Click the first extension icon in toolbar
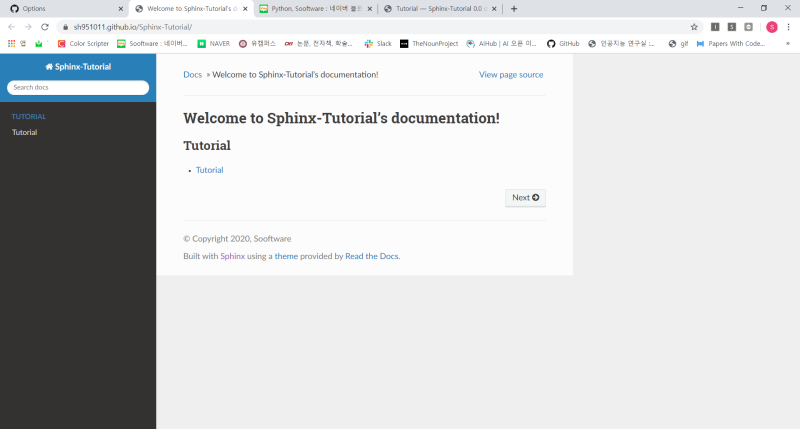The image size is (800, 429). [715, 27]
